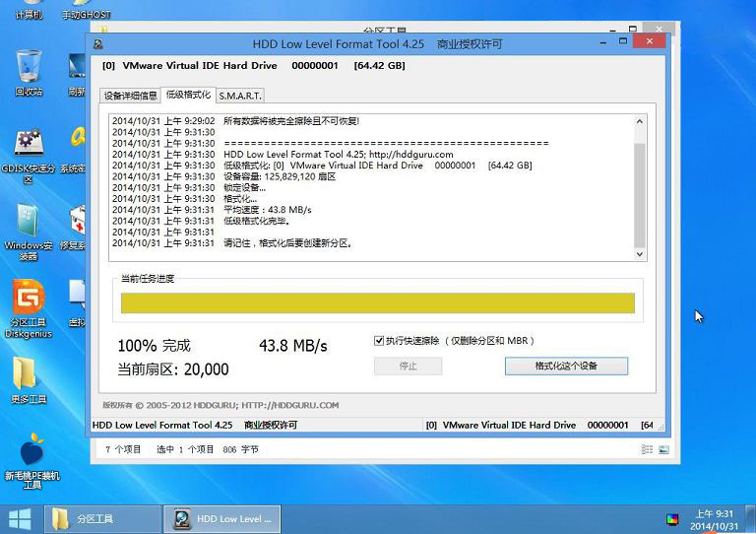This screenshot has width=756, height=534.
Task: Toggle 执行快速擦除 checkbox
Action: pos(379,341)
